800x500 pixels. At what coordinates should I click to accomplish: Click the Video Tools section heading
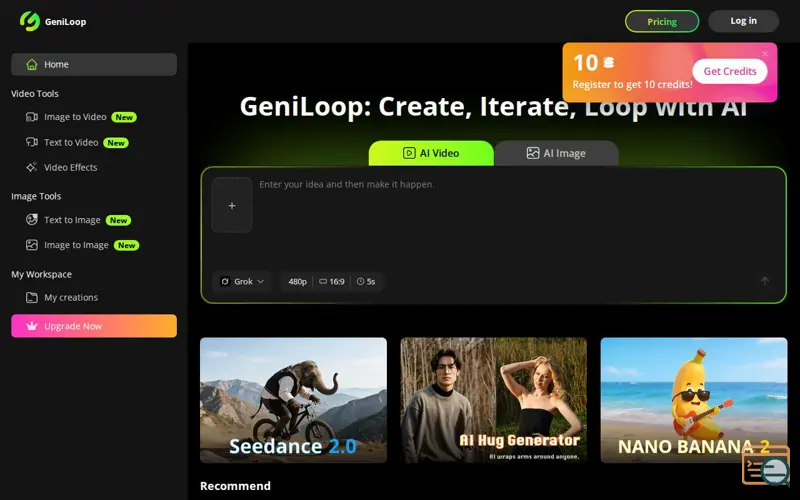tap(35, 93)
